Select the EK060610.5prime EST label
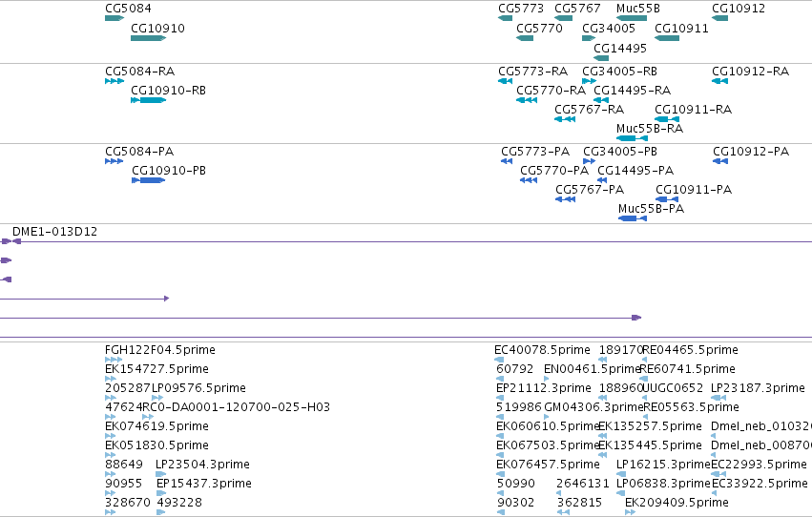The width and height of the screenshot is (812, 517). point(548,426)
